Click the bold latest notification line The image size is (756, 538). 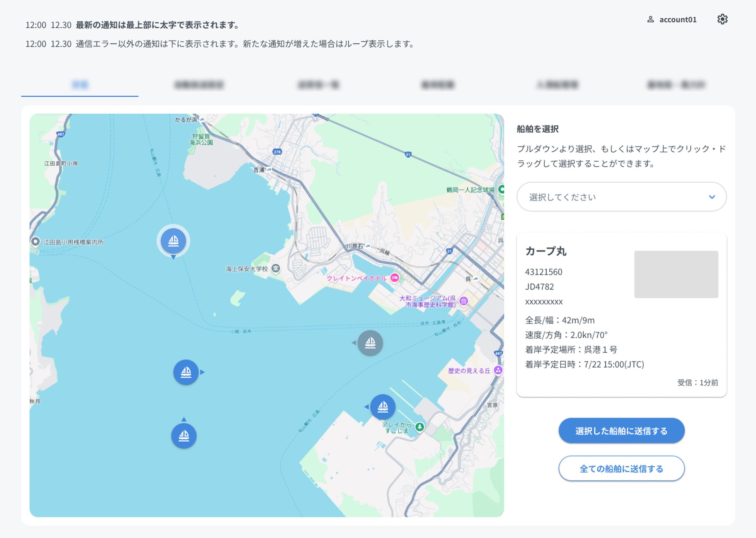[157, 25]
